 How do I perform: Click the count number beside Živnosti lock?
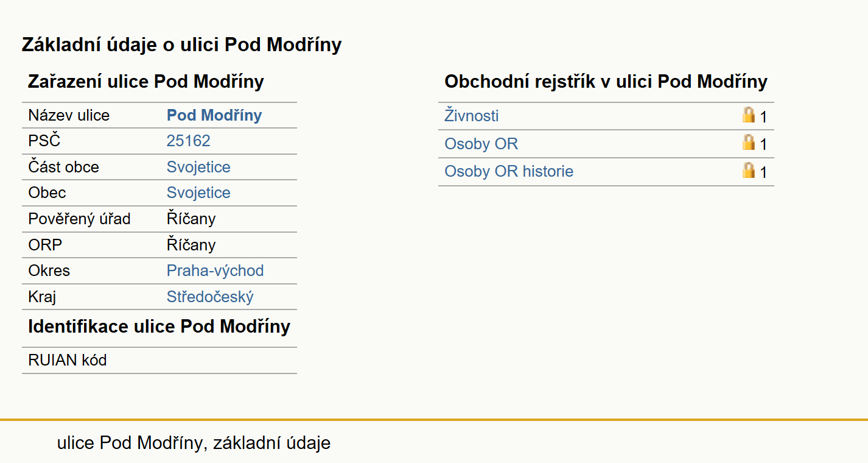[763, 117]
